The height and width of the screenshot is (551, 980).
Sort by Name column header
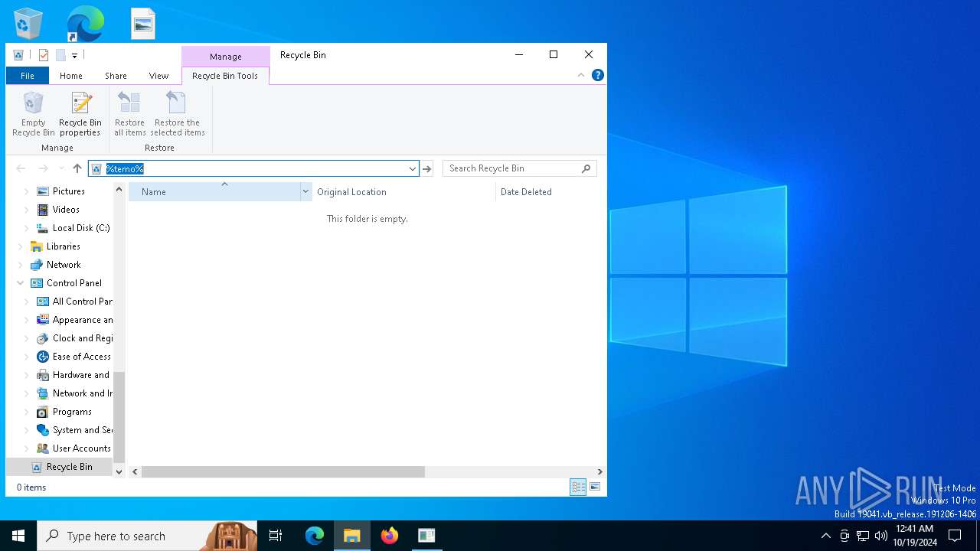pyautogui.click(x=215, y=192)
